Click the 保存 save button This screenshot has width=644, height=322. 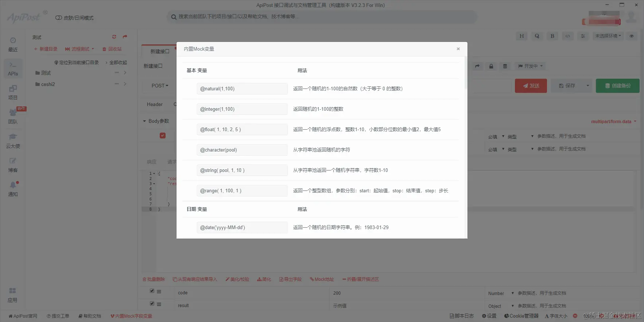click(567, 86)
